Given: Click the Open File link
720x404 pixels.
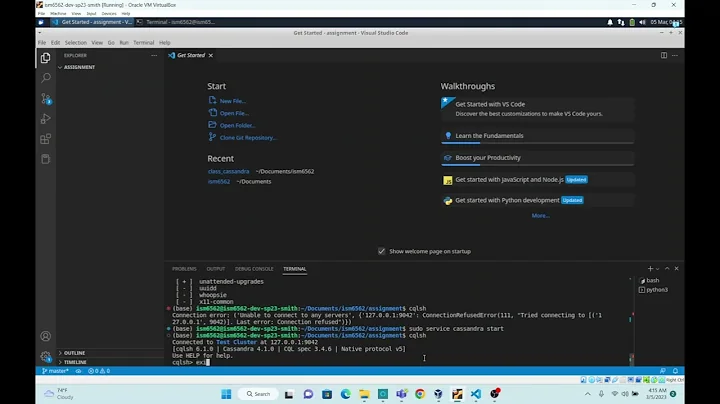Looking at the screenshot, I should [x=234, y=113].
